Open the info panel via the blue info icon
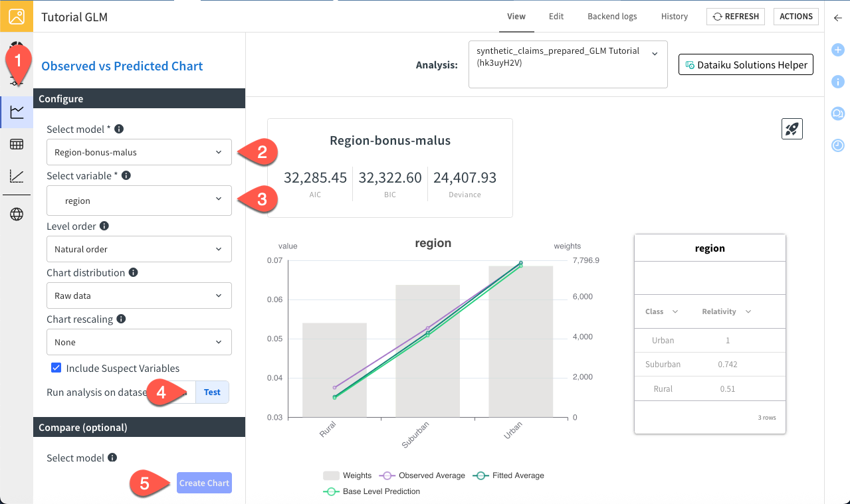The image size is (850, 504). tap(837, 82)
